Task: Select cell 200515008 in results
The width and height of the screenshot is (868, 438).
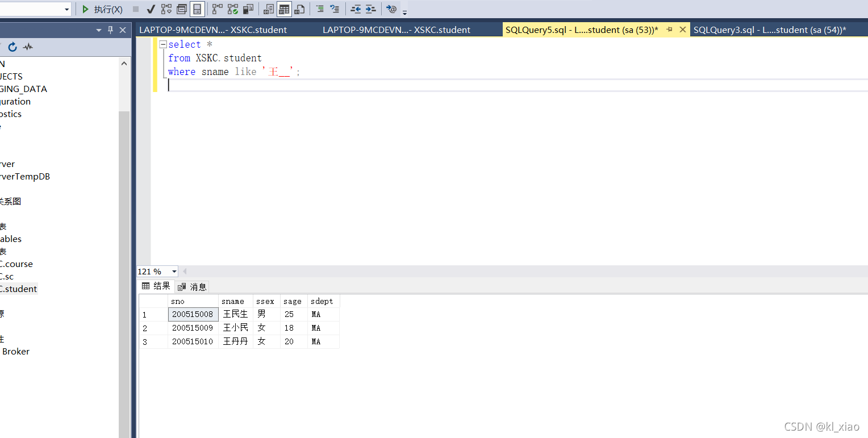Action: coord(193,314)
